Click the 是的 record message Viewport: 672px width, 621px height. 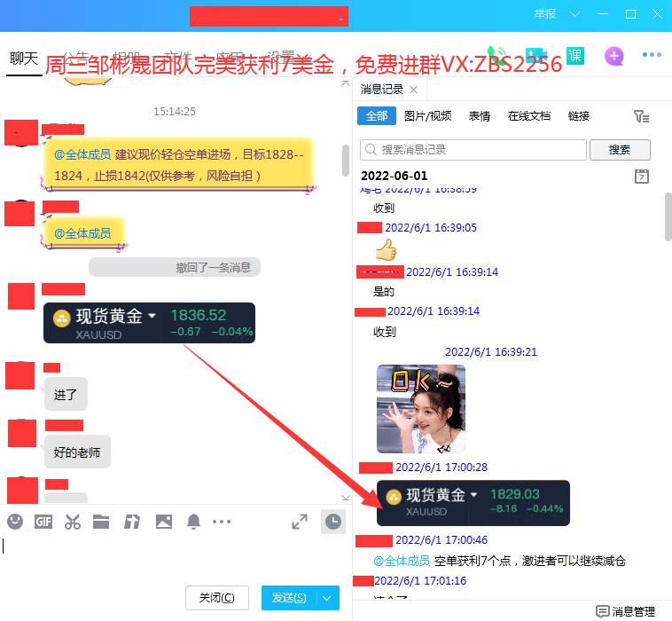[x=384, y=292]
